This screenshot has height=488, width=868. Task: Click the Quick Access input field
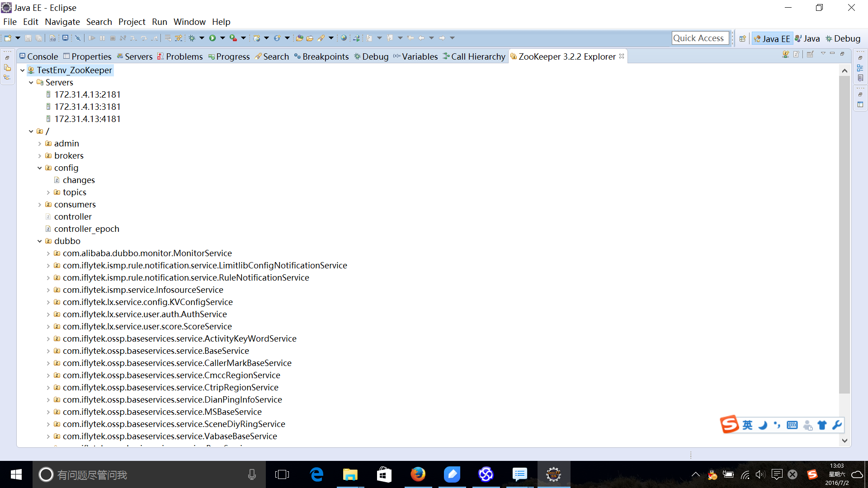click(x=699, y=38)
